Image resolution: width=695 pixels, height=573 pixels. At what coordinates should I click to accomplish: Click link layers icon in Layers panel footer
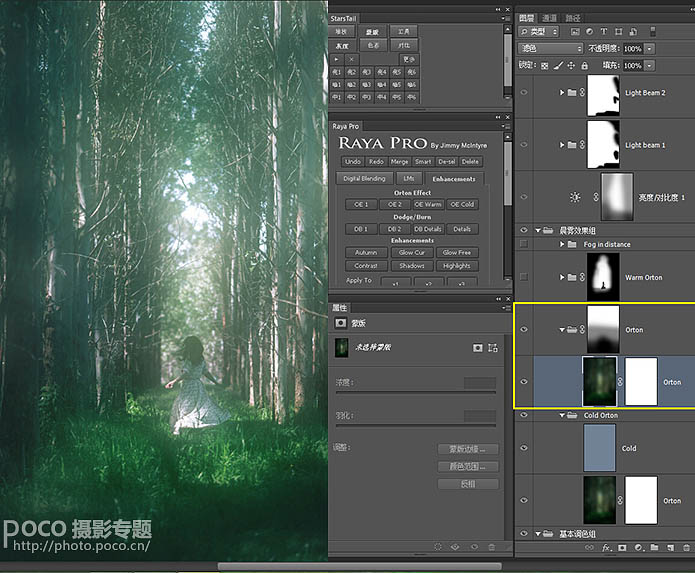(589, 548)
